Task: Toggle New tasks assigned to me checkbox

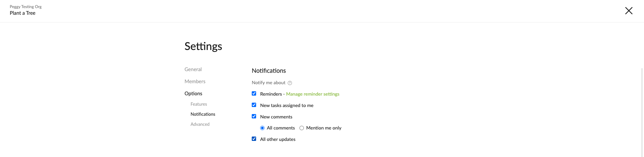Action: (x=254, y=105)
